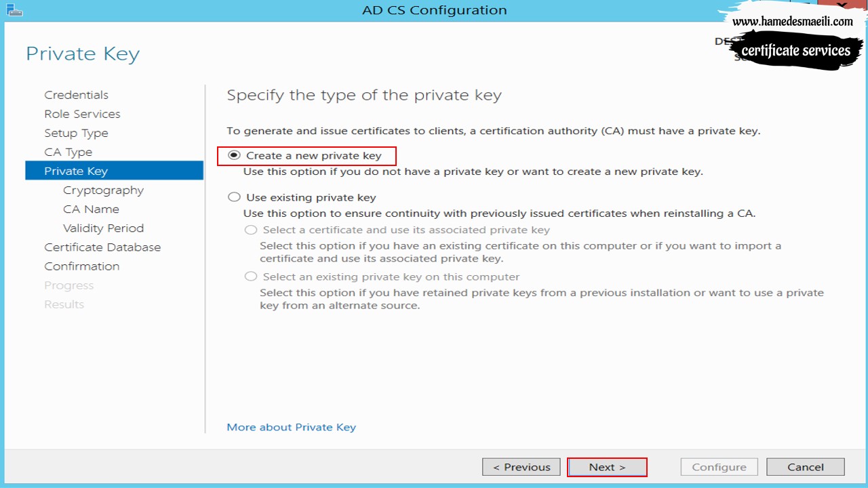Screen dimensions: 868x488
Task: Go to the Confirmation step
Action: coord(81,266)
